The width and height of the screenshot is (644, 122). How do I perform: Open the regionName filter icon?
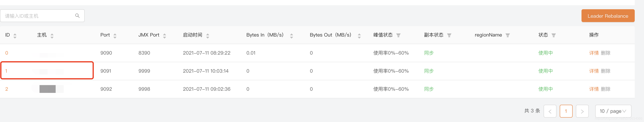point(508,35)
